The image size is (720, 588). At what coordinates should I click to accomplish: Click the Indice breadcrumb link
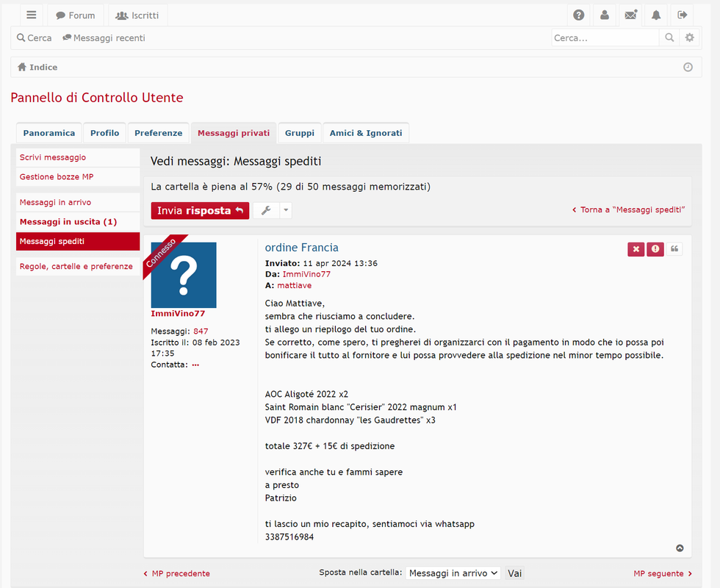[x=37, y=67]
